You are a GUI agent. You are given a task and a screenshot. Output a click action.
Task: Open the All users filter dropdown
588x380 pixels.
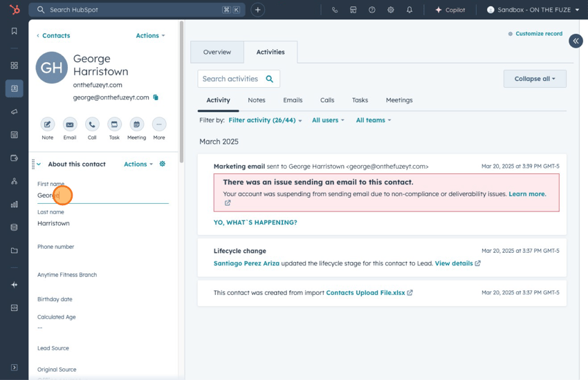(x=328, y=120)
